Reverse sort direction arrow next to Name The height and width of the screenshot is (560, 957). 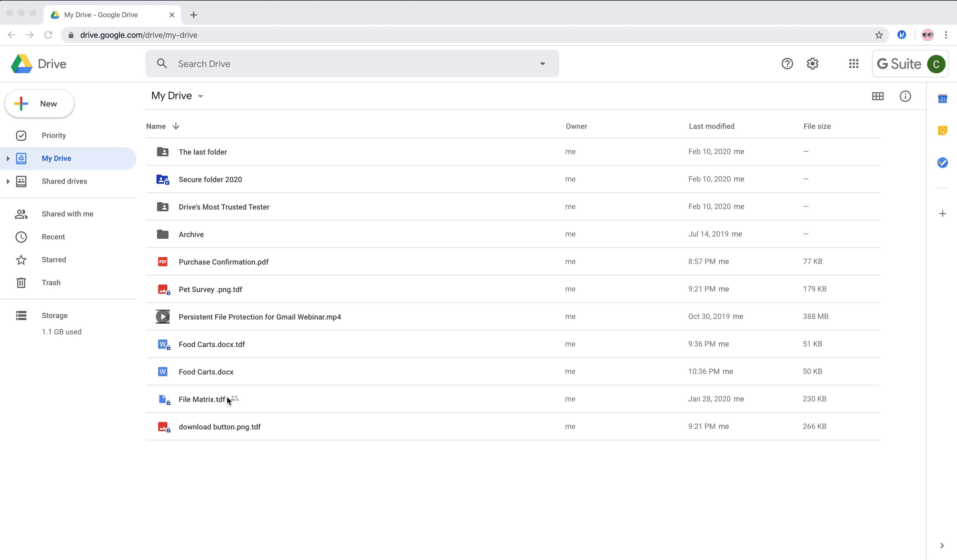pyautogui.click(x=176, y=126)
